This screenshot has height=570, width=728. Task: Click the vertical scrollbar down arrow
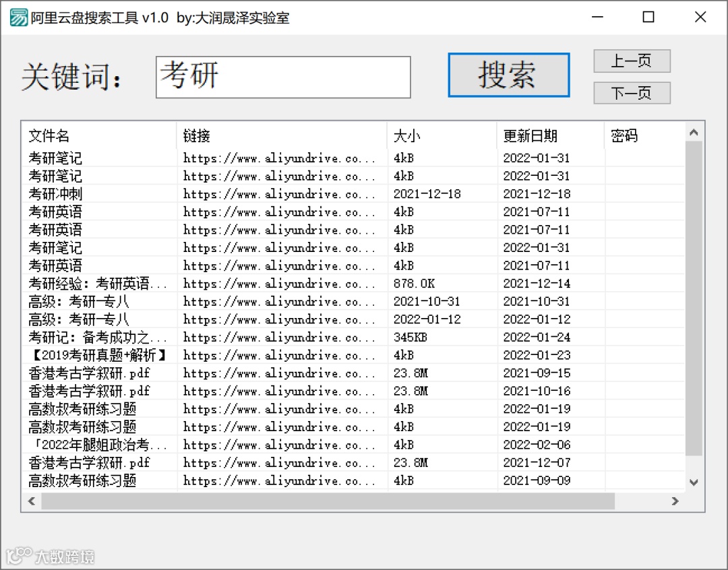pyautogui.click(x=694, y=482)
